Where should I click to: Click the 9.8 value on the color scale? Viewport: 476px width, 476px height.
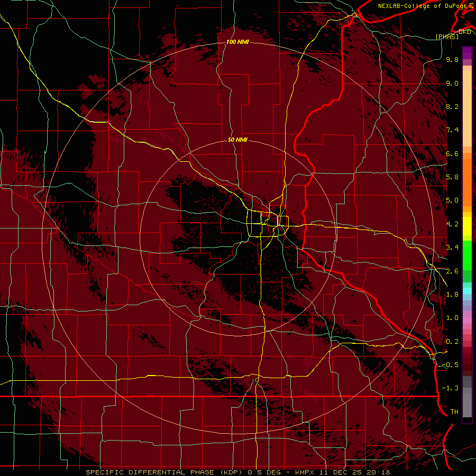452,60
